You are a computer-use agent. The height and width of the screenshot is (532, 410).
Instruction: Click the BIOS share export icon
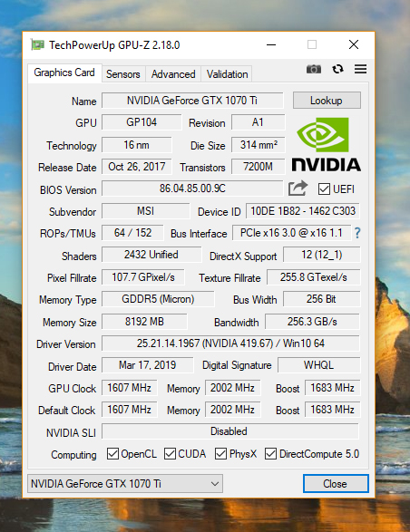tap(298, 189)
